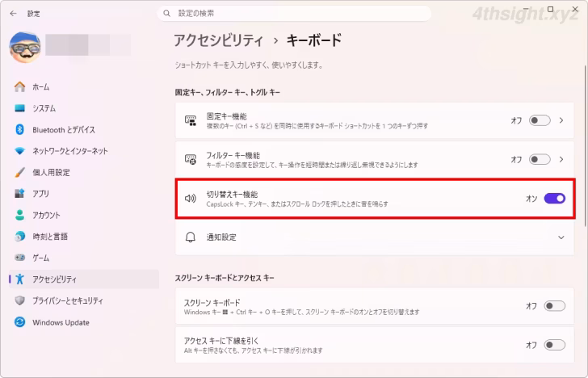
Task: Click the スクリーン キーボード title text
Action: click(212, 303)
